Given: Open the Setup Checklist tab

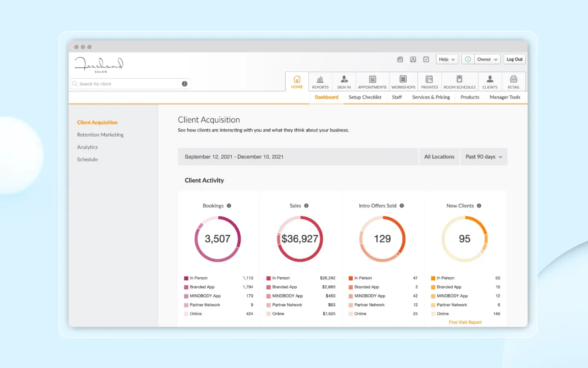Looking at the screenshot, I should coord(365,97).
